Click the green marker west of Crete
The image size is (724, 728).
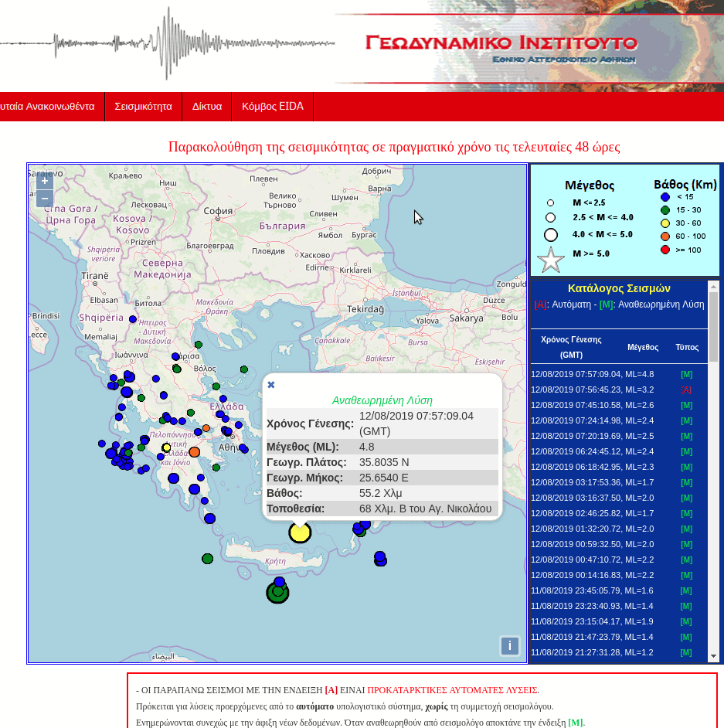[x=207, y=558]
